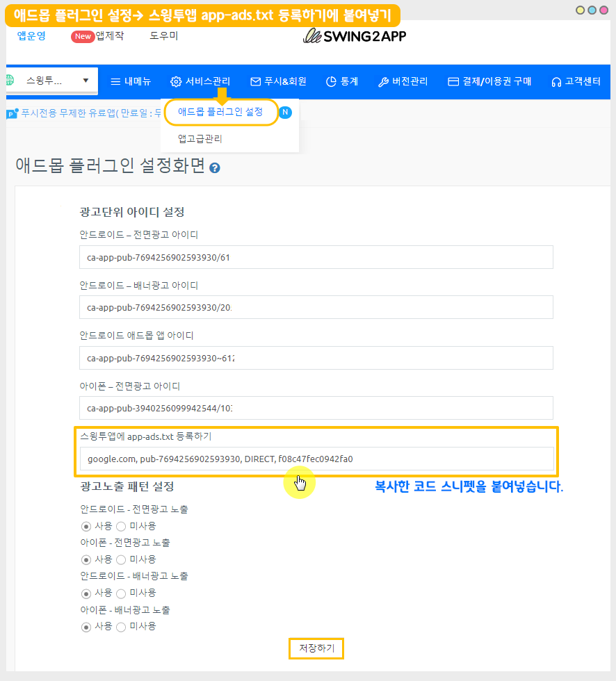Open 푸시&회원 envelope menu
This screenshot has width=616, height=681.
coord(278,81)
